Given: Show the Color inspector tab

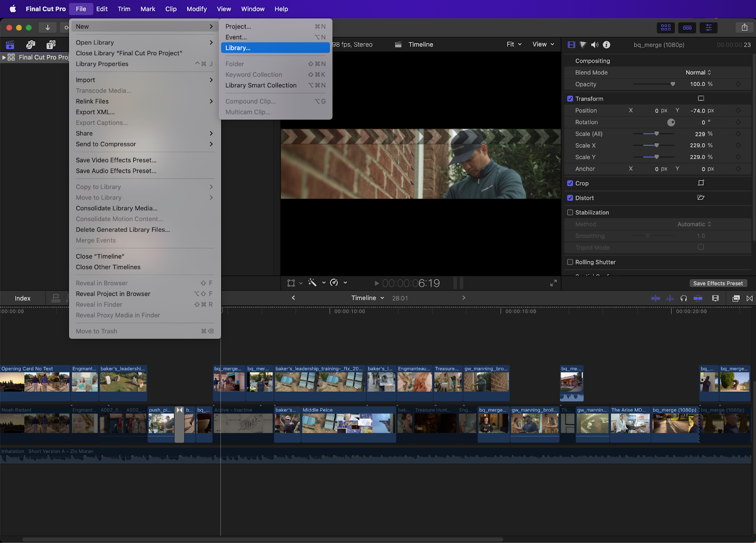Looking at the screenshot, I should click(583, 45).
